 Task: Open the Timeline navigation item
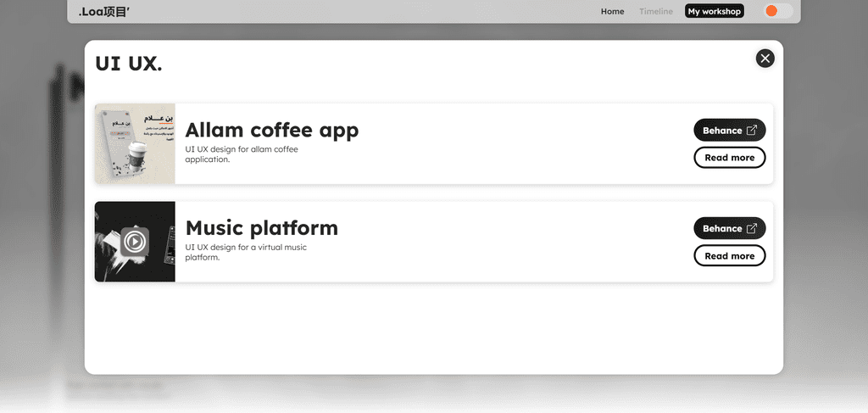coord(655,12)
